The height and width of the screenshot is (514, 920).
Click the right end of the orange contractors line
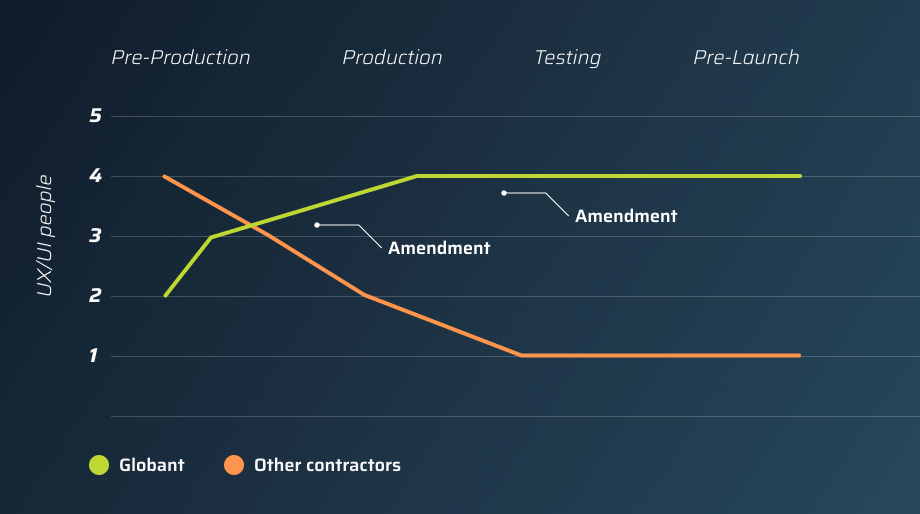pyautogui.click(x=799, y=356)
